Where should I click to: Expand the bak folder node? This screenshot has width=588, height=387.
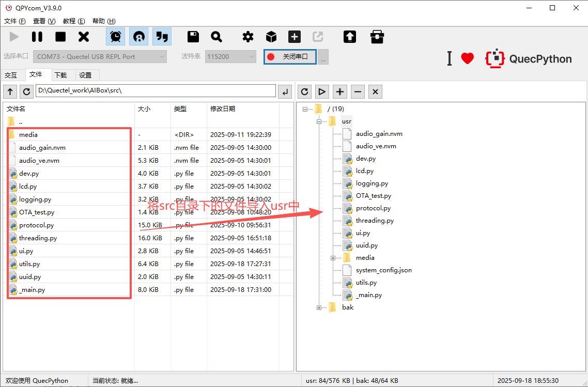319,307
